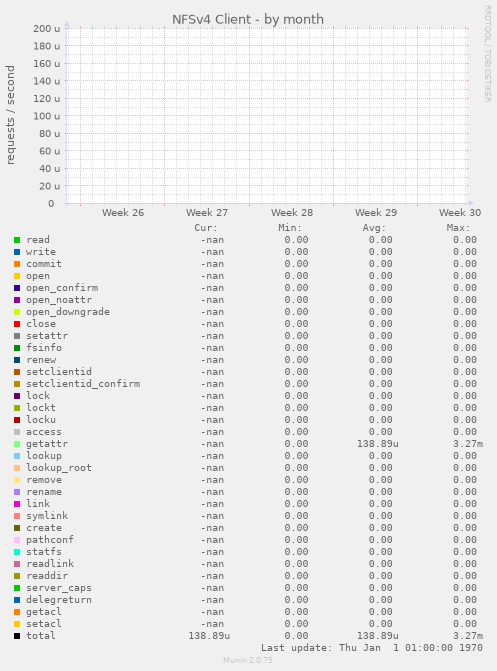This screenshot has height=671, width=497.
Task: Click the orange commit legend swatch
Action: (17, 264)
